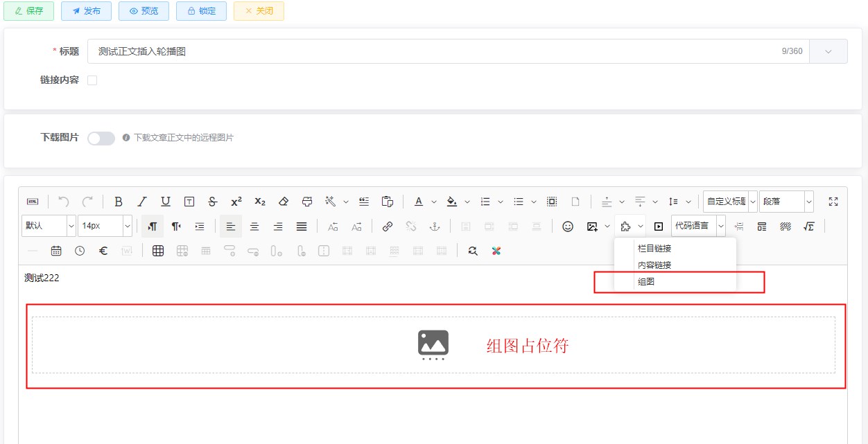Screen dimensions: 868x444
Task: Click the eraser clear-formatting icon
Action: pyautogui.click(x=283, y=202)
